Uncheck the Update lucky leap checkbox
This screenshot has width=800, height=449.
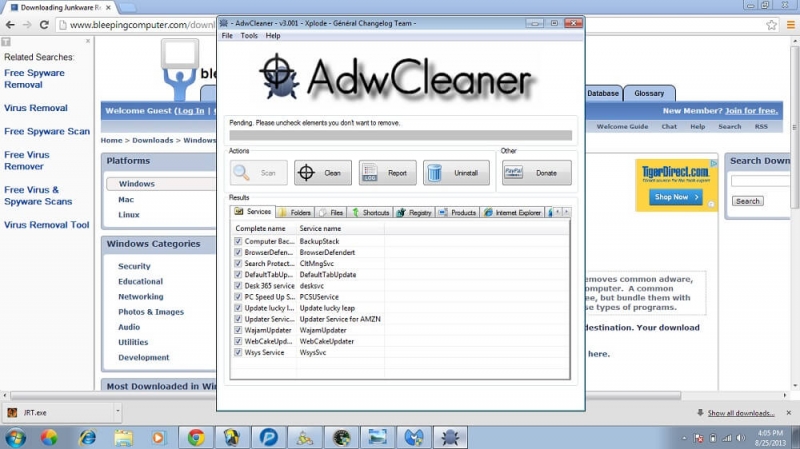(x=238, y=308)
